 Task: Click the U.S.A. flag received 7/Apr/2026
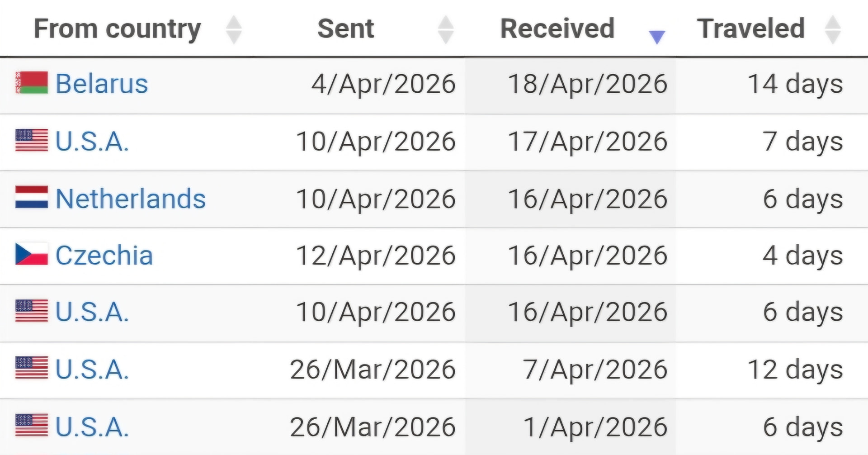coord(31,368)
